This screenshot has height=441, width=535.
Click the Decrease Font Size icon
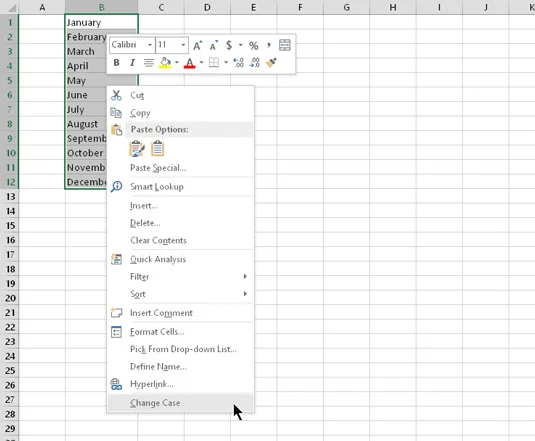[214, 45]
